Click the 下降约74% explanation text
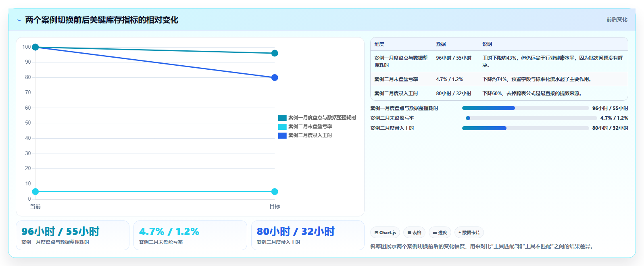Viewport: 644px width, 266px height. pyautogui.click(x=538, y=79)
